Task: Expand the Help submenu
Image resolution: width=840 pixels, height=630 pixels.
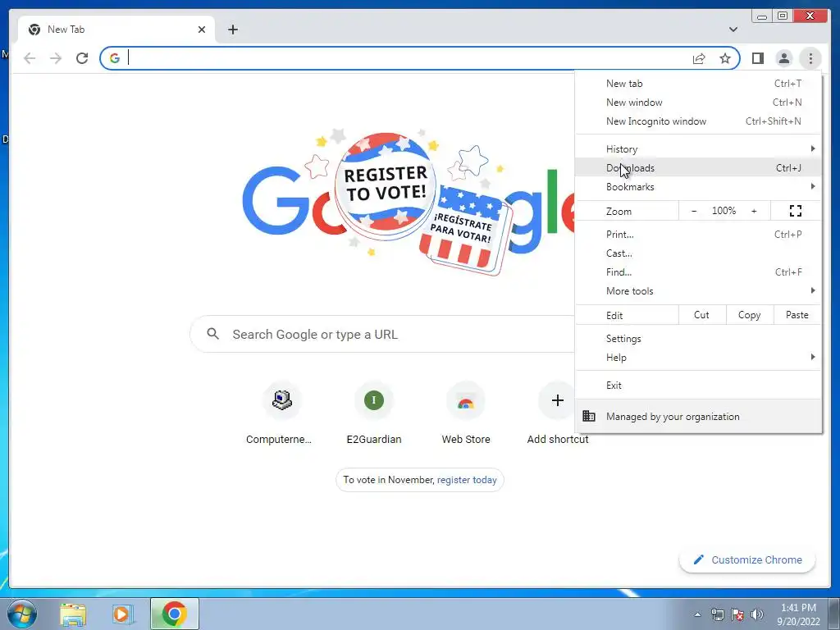Action: 698,358
